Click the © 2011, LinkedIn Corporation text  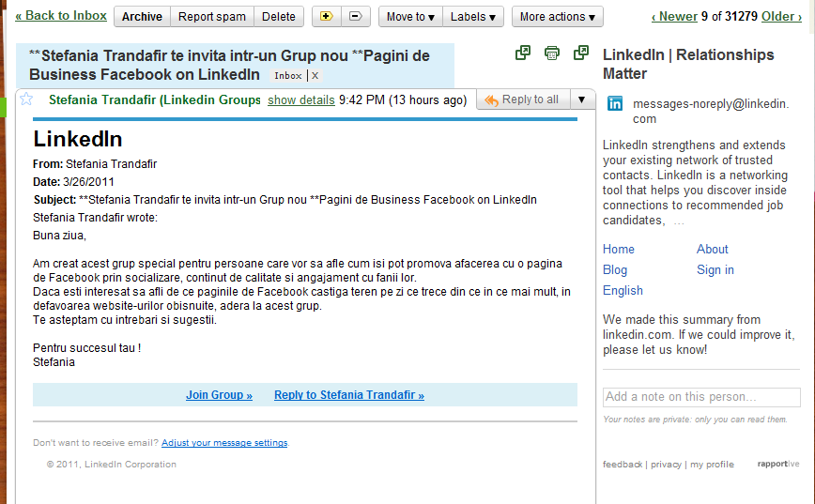pyautogui.click(x=111, y=465)
